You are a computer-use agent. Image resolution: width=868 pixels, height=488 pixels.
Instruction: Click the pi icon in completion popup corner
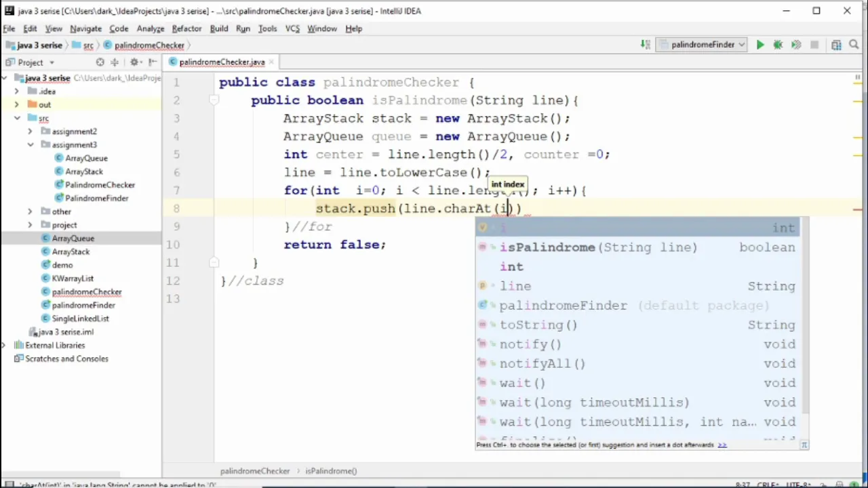click(x=804, y=445)
